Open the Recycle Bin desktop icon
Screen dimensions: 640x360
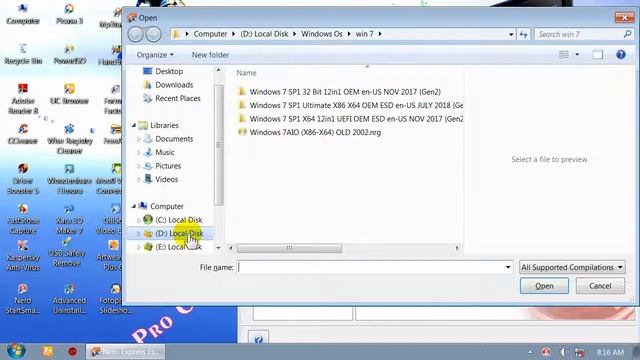23,55
